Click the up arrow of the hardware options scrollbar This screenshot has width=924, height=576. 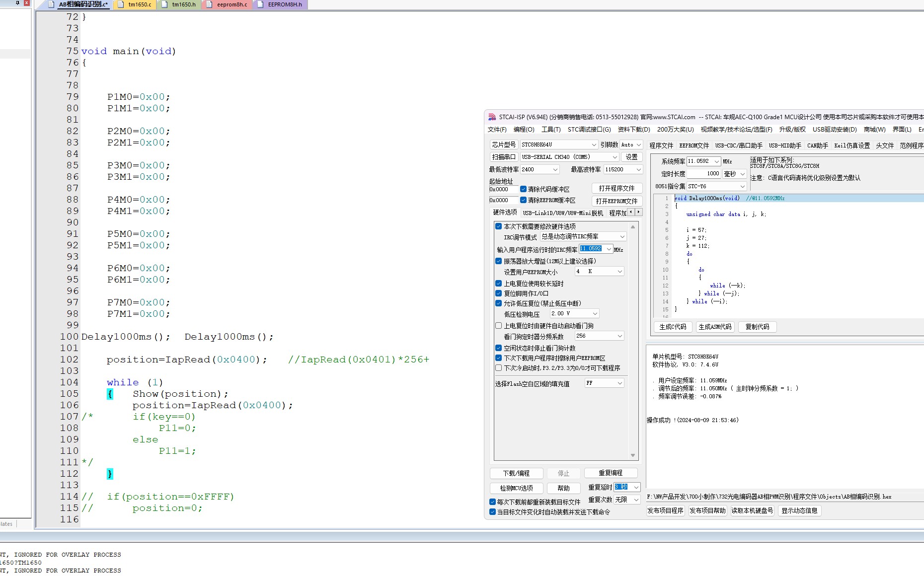point(633,226)
